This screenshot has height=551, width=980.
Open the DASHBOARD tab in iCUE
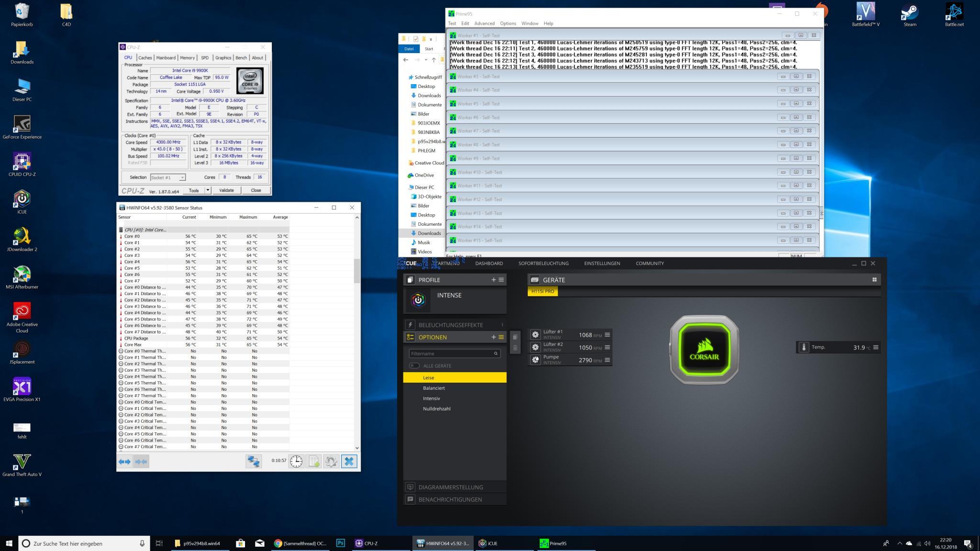489,264
